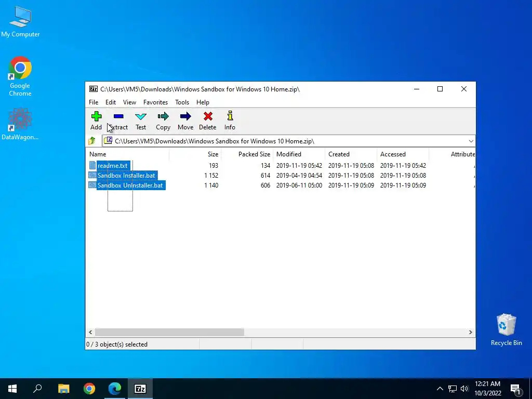This screenshot has width=532, height=399.
Task: Click created date 2019-11-19 05:09
Action: [x=351, y=185]
